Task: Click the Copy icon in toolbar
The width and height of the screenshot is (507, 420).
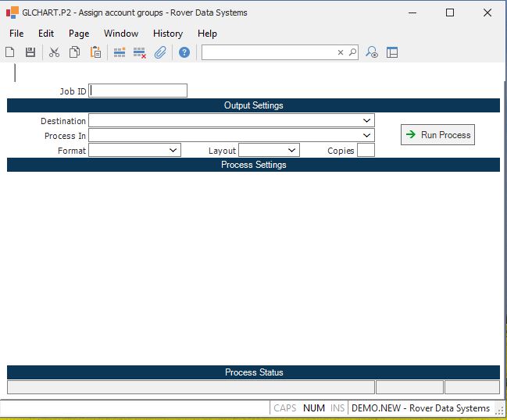Action: click(75, 52)
